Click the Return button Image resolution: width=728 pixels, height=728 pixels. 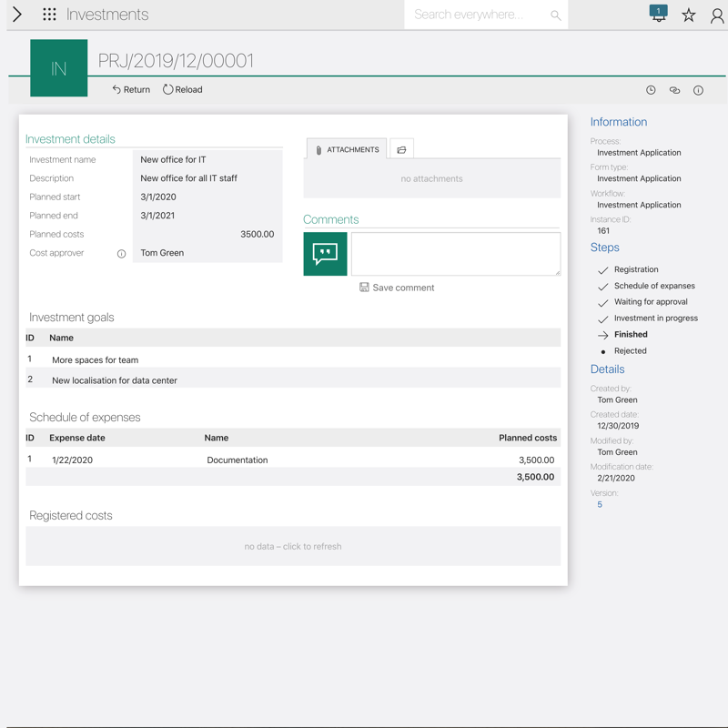tap(131, 90)
